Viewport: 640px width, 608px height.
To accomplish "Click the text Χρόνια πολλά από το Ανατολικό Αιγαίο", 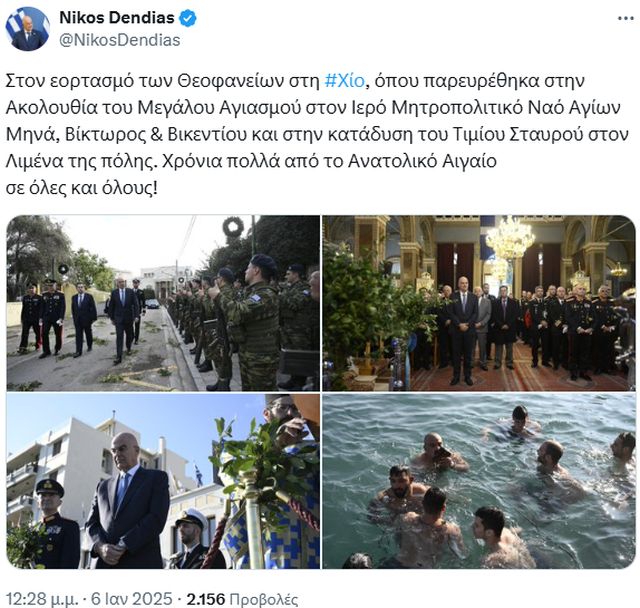I will click(x=329, y=162).
